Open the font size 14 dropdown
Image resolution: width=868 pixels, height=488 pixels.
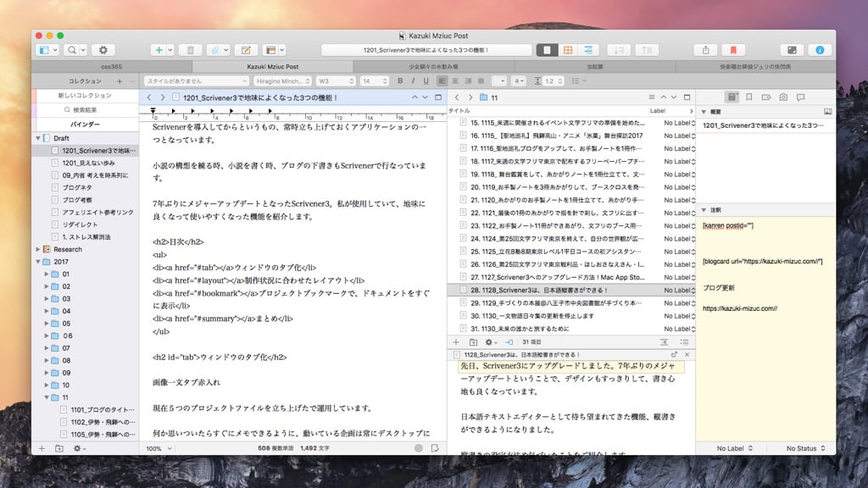(374, 80)
